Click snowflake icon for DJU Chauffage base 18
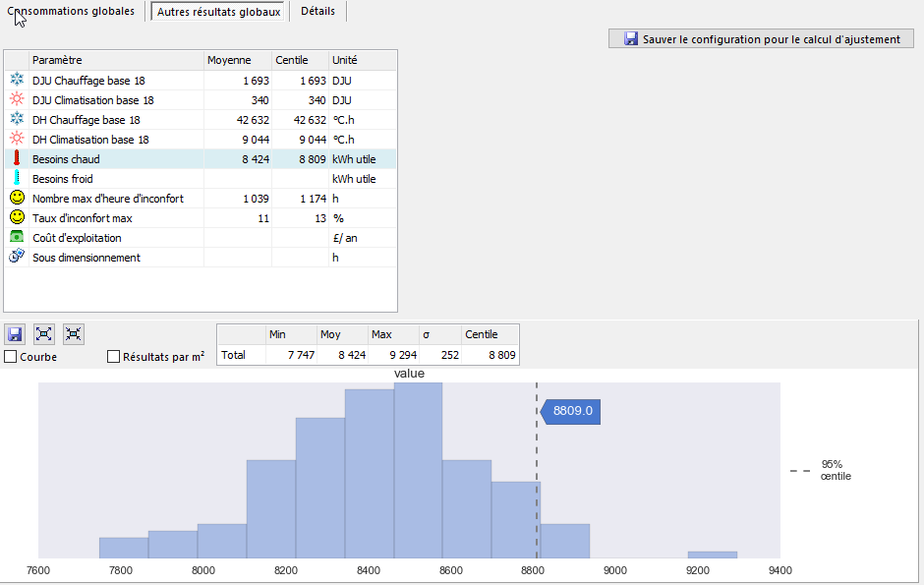The height and width of the screenshot is (585, 924). click(x=17, y=80)
